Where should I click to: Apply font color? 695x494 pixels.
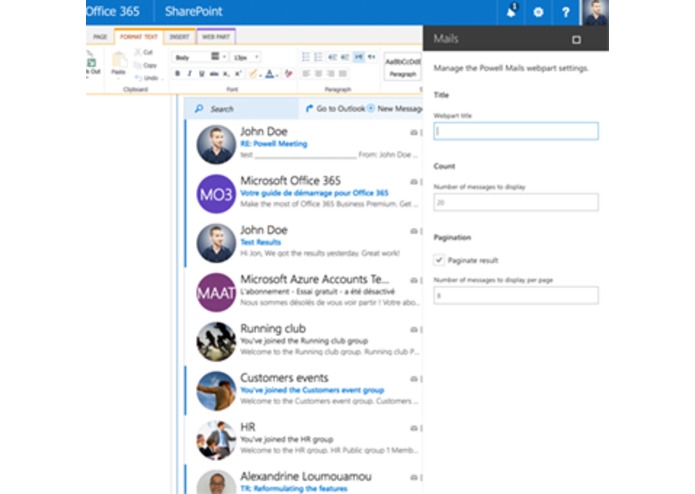269,74
